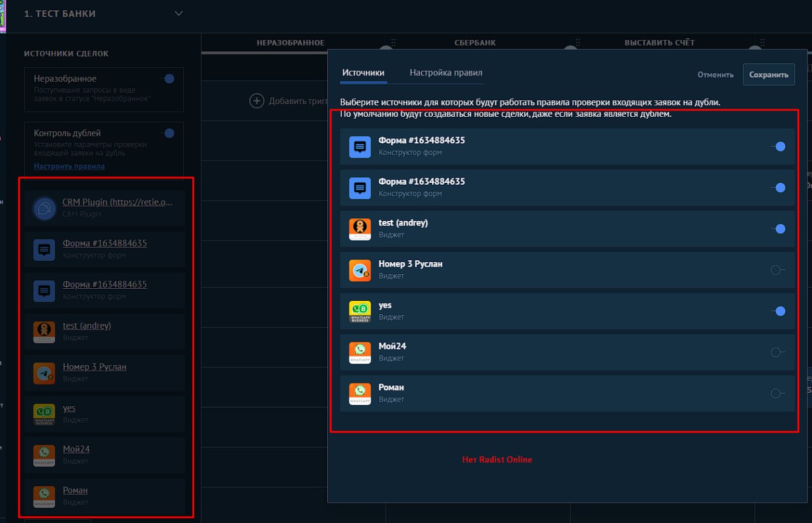Select the Источники tab
This screenshot has height=523, width=812.
[x=363, y=73]
